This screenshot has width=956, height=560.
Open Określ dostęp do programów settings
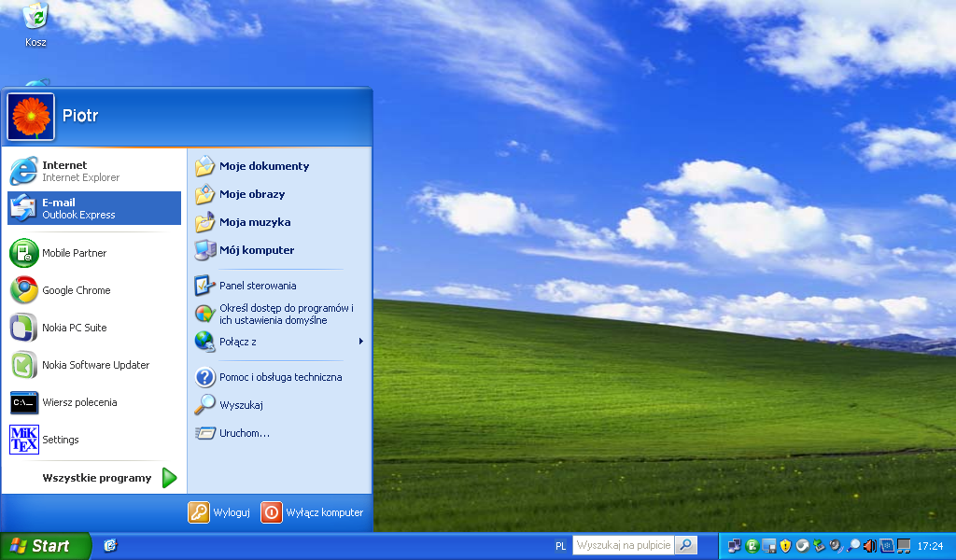pos(279,314)
